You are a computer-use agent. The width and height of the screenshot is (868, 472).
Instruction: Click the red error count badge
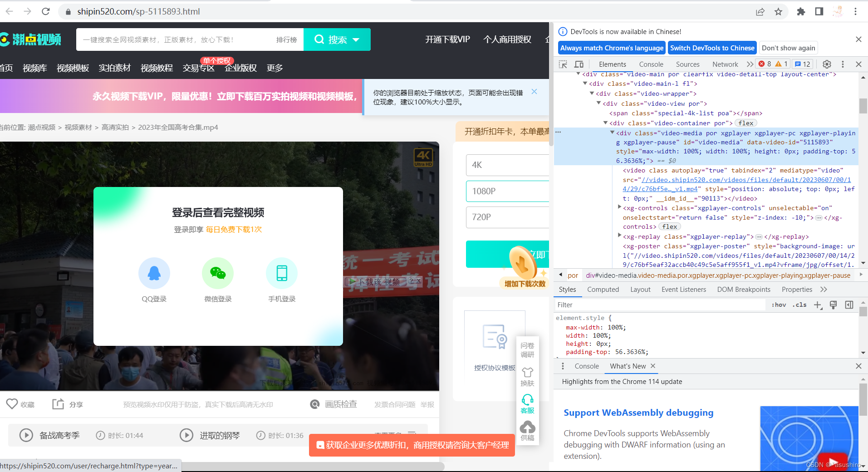[765, 64]
